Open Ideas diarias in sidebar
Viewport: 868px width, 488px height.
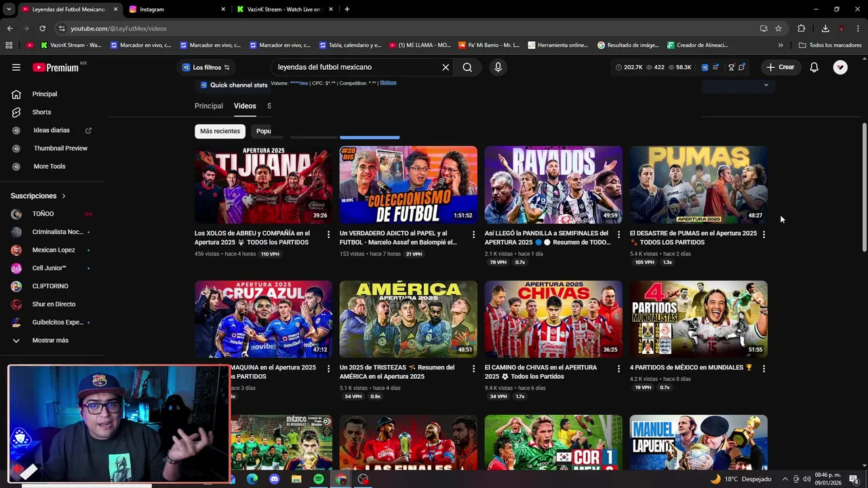[x=52, y=130]
